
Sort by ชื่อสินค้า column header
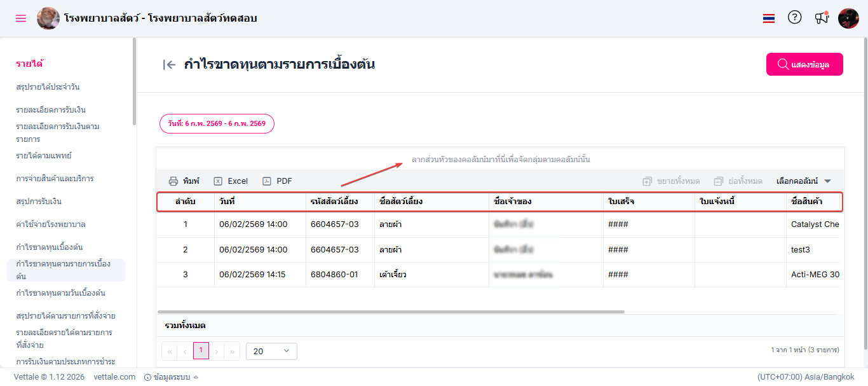814,202
